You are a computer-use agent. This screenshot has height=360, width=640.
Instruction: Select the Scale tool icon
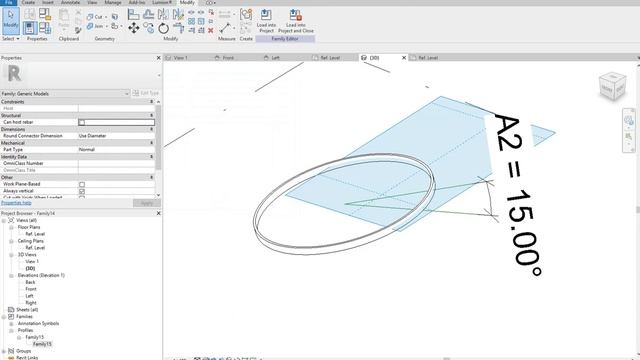(x=201, y=21)
